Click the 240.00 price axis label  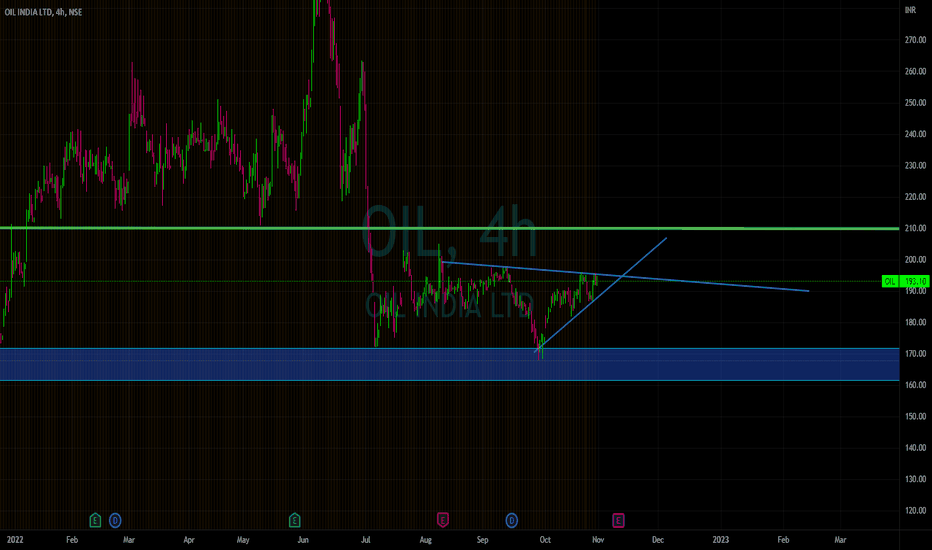(x=915, y=134)
